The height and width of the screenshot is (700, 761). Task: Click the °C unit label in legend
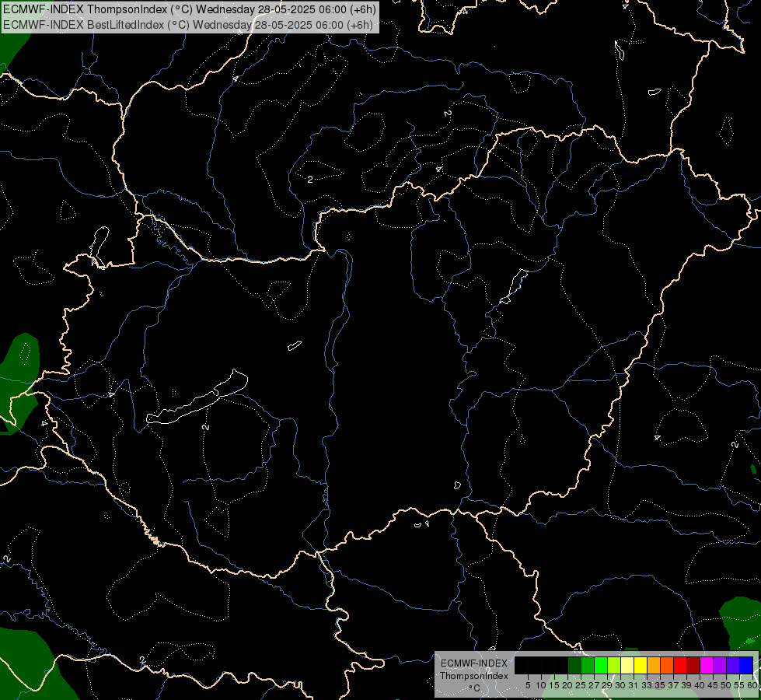pyautogui.click(x=475, y=688)
